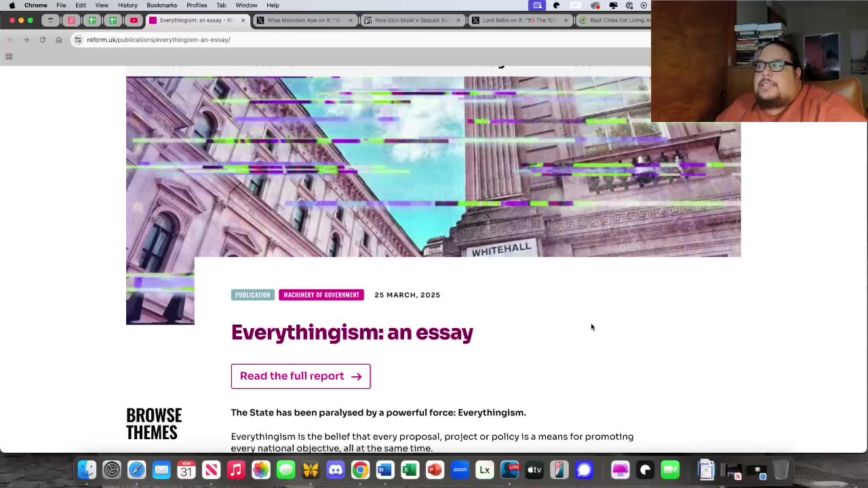The width and height of the screenshot is (868, 488).
Task: Launch FaceTime from the Dock
Action: [x=670, y=470]
